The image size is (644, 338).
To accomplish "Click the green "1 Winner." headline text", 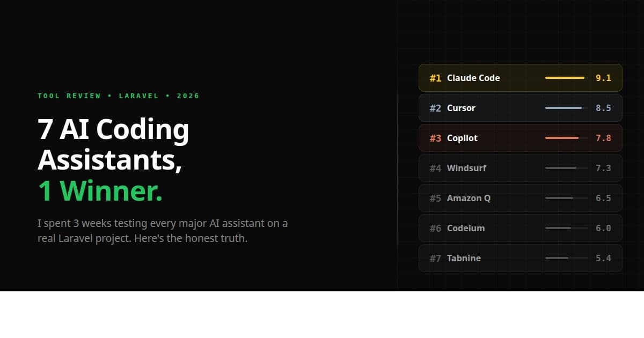I will coord(100,191).
